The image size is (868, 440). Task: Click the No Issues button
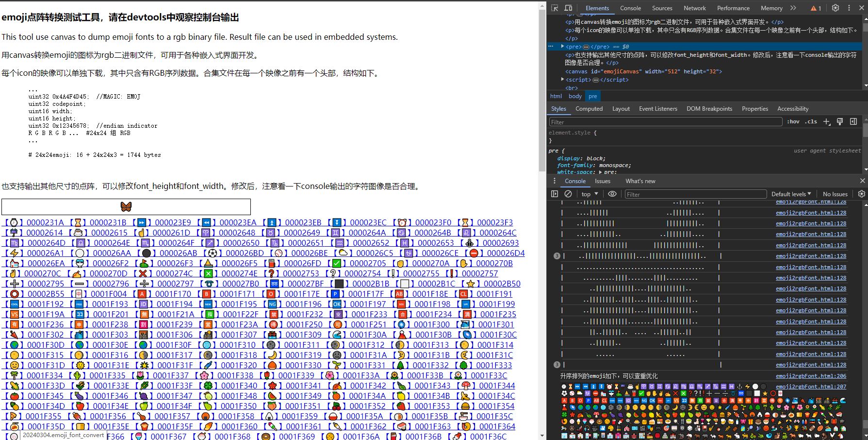pos(835,194)
